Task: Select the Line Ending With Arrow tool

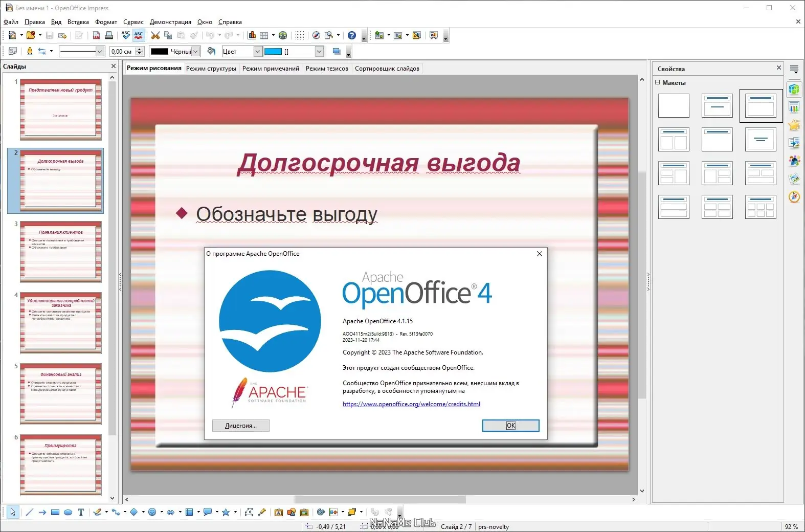Action: pyautogui.click(x=42, y=512)
